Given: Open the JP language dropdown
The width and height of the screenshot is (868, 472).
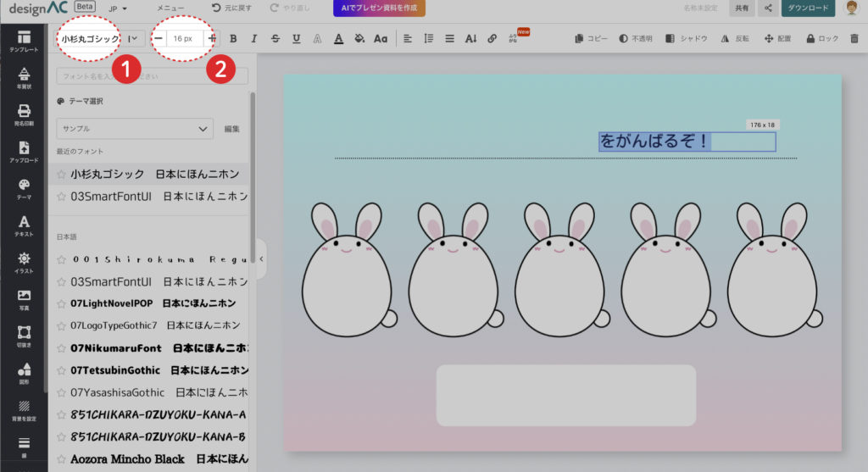Looking at the screenshot, I should (118, 8).
